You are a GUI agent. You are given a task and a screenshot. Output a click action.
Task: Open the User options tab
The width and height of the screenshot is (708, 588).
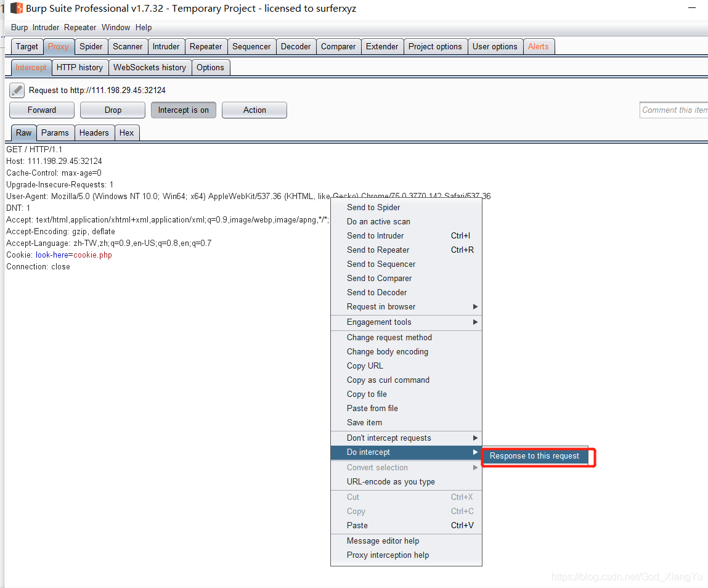point(495,46)
